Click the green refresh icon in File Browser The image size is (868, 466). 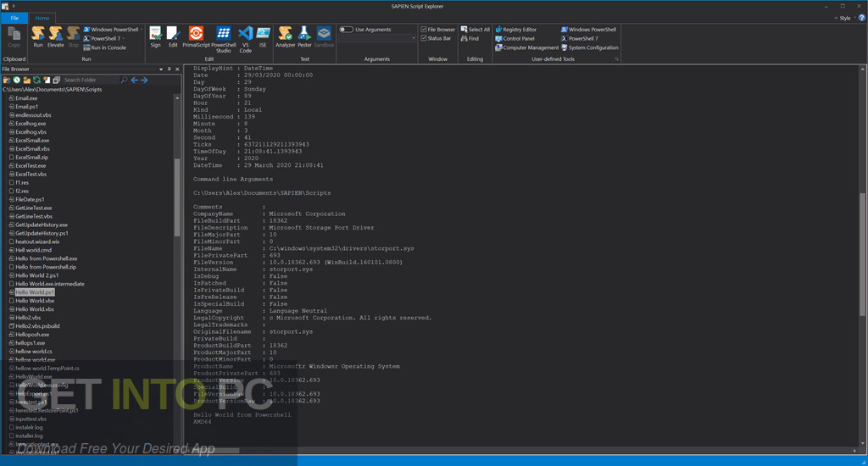pyautogui.click(x=36, y=80)
